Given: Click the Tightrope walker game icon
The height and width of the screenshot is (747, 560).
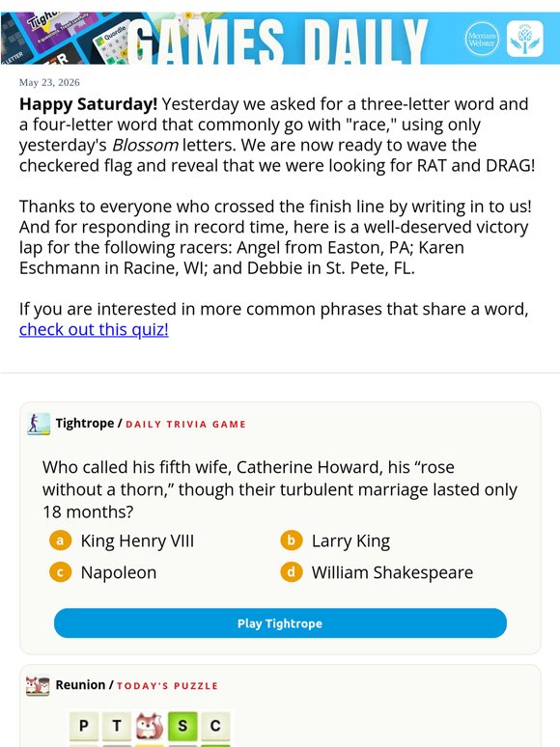Looking at the screenshot, I should click(x=38, y=424).
